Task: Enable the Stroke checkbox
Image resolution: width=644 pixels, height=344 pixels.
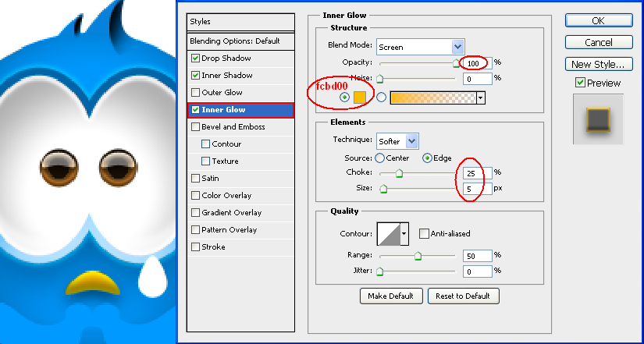Action: pos(195,247)
